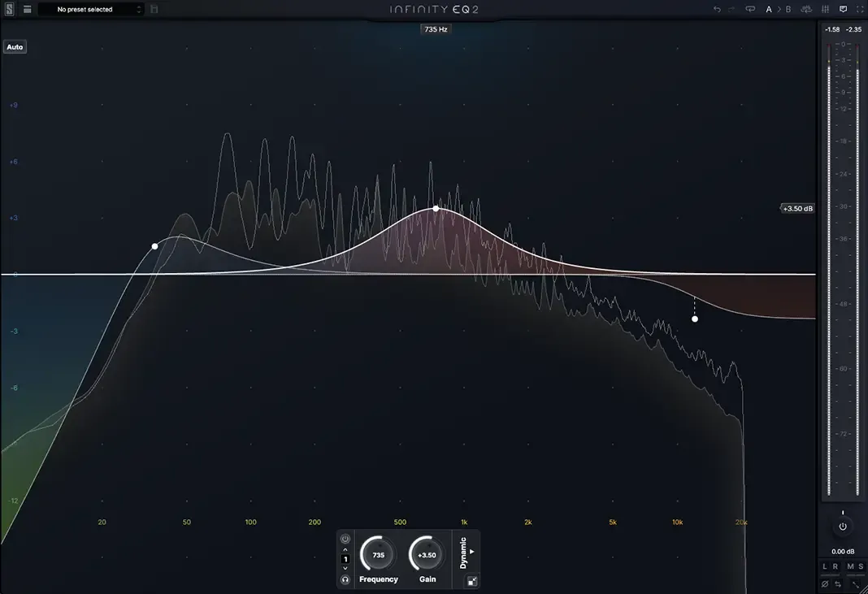Go to previous band with down chevron
Screen dimensions: 868x594
[345, 569]
